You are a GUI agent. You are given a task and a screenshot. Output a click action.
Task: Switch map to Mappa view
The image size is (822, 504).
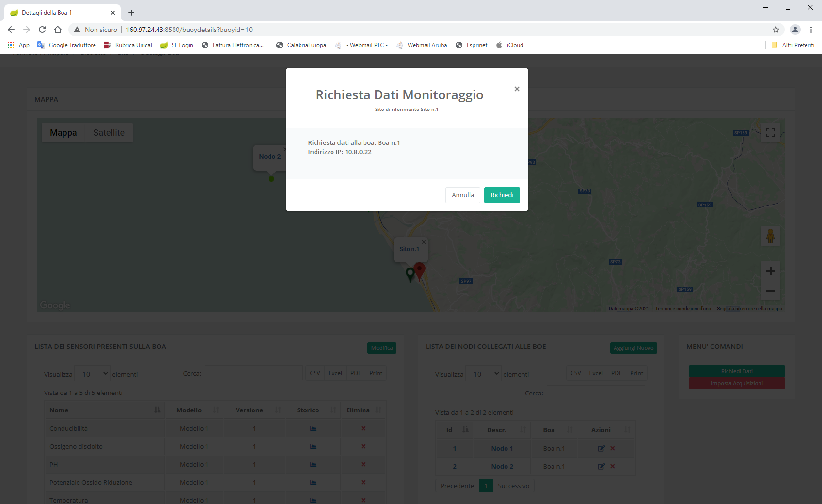63,133
